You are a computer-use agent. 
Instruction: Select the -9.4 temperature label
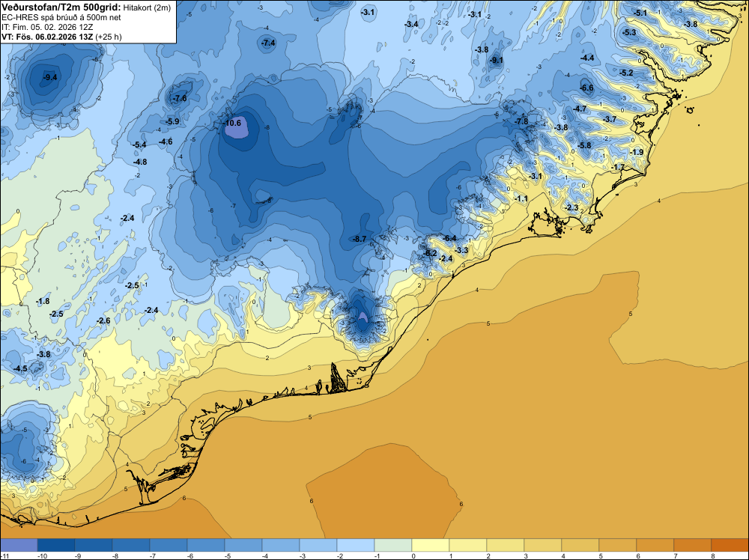coord(49,77)
